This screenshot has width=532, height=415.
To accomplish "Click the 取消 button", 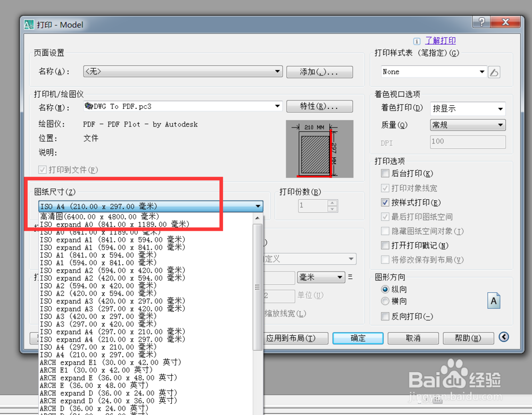I will click(413, 338).
